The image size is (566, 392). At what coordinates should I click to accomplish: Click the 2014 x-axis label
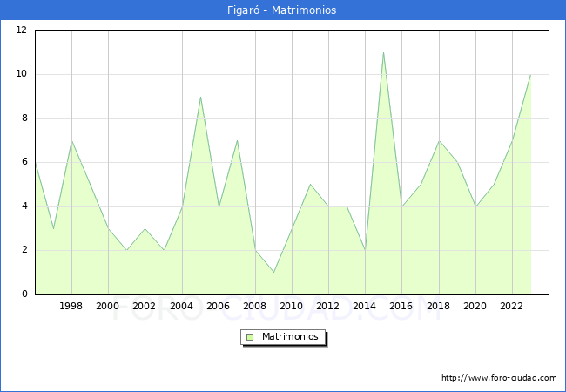365,306
